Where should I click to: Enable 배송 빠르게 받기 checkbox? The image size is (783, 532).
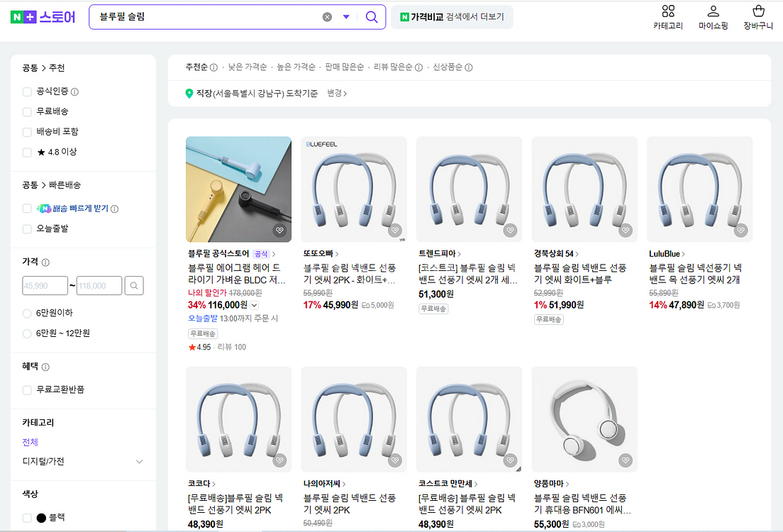point(27,209)
